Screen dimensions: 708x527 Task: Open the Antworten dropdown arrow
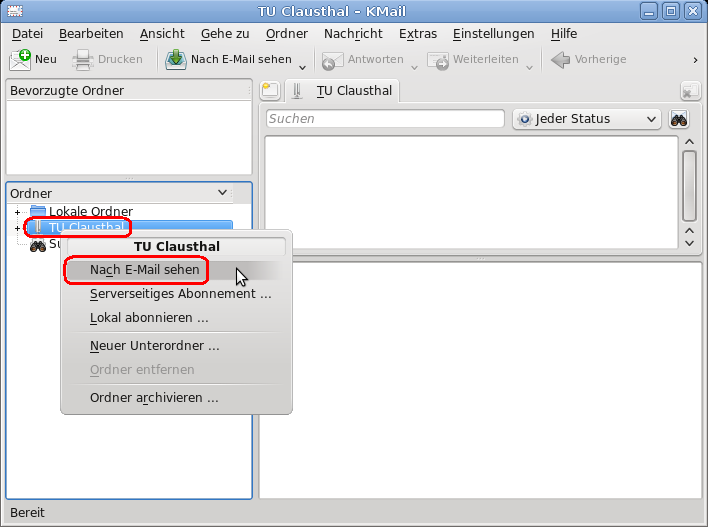(x=414, y=68)
